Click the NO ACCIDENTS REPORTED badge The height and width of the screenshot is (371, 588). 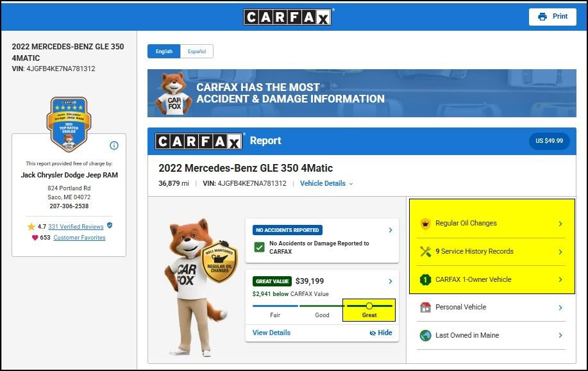point(287,230)
